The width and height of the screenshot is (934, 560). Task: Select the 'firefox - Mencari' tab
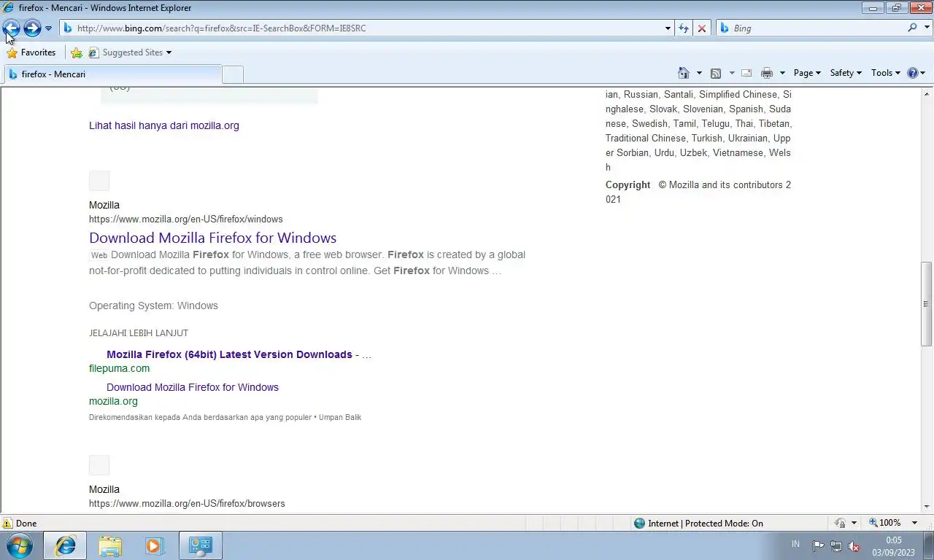(112, 74)
